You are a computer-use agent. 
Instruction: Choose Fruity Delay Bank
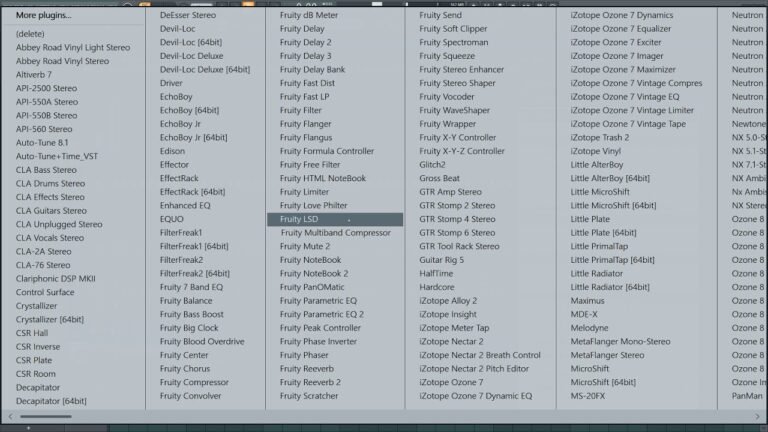click(x=312, y=70)
